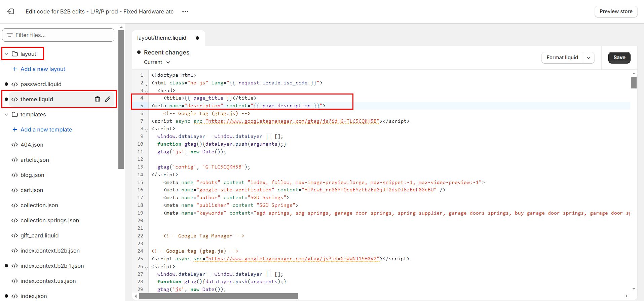
Task: Click the Format liquid button
Action: coord(562,58)
